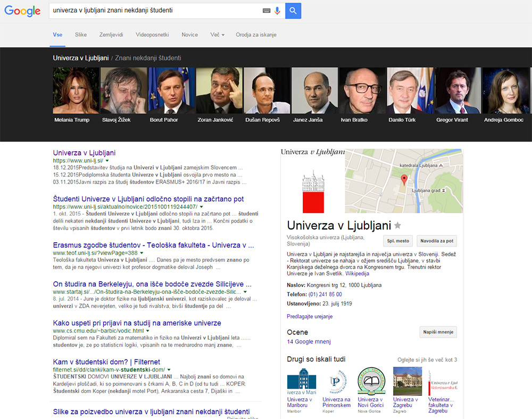Expand arrow beside the cs.cmu.edu result URL
Image resolution: width=532 pixels, height=419 pixels.
coord(148,331)
